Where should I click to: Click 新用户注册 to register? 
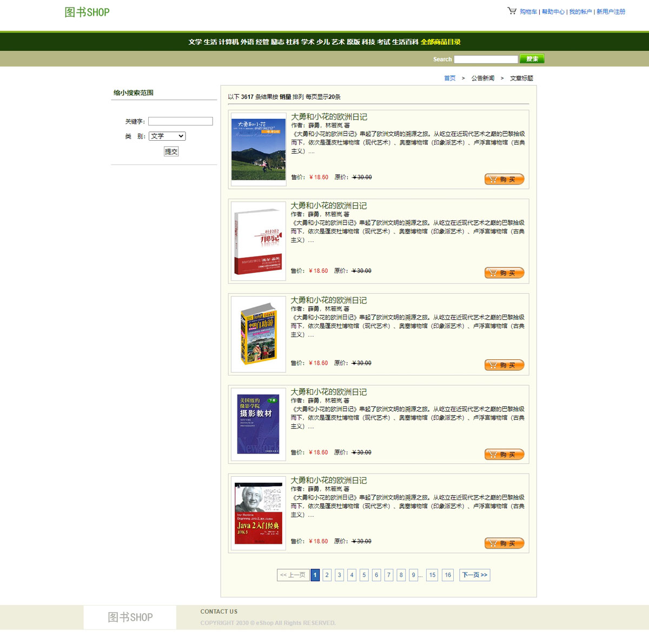point(611,12)
